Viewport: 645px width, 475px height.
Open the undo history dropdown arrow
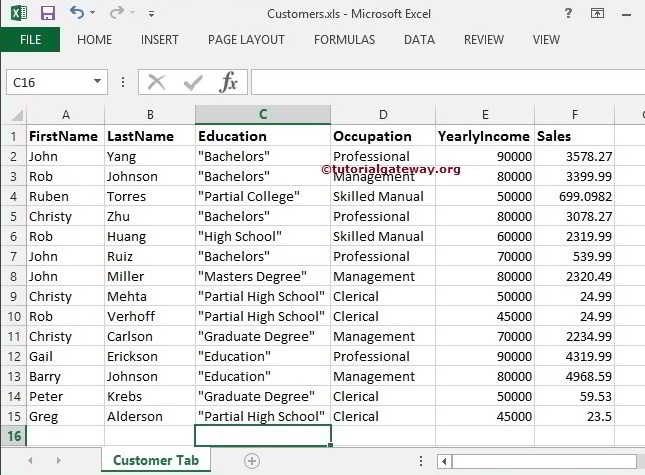pos(93,13)
